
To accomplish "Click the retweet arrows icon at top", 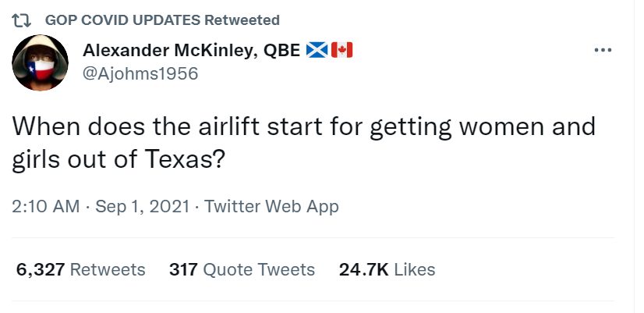I will 23,20.
